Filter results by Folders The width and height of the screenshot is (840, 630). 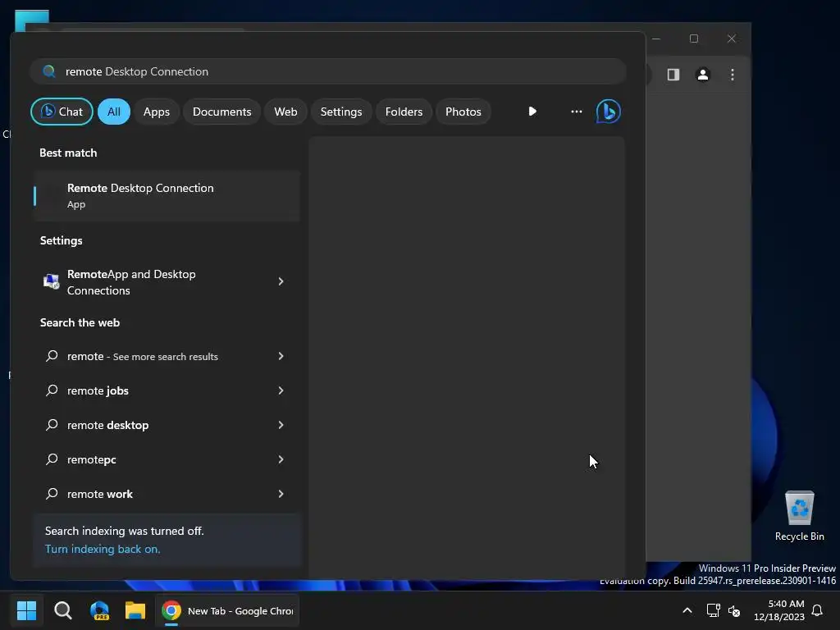tap(404, 112)
